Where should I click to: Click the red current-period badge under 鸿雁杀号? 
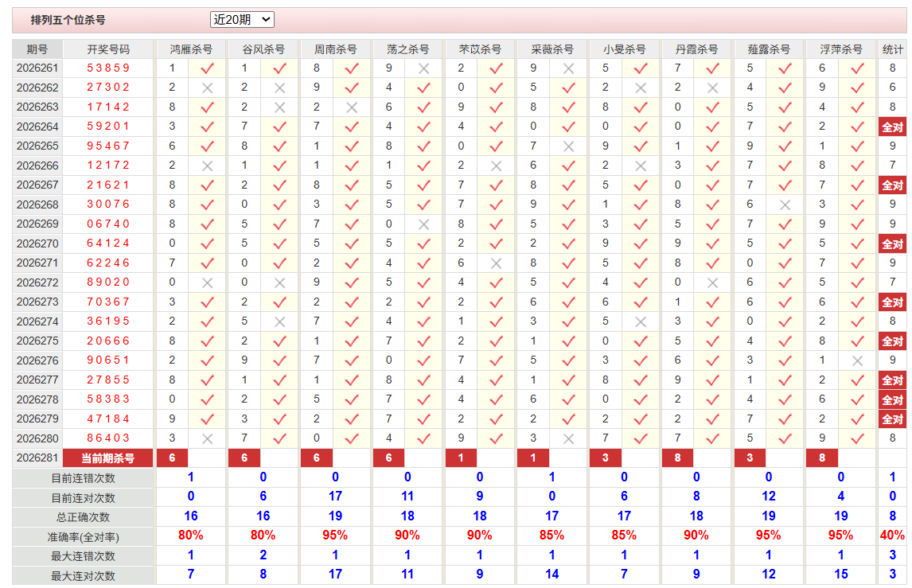pyautogui.click(x=172, y=458)
